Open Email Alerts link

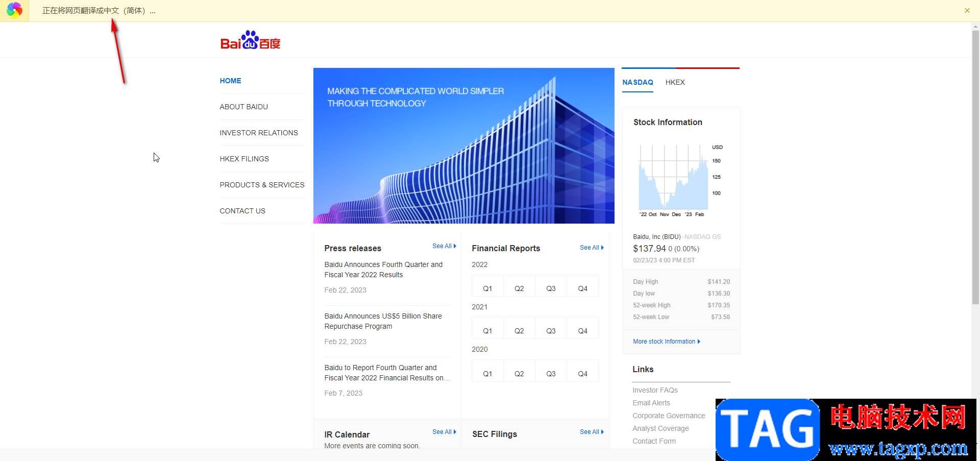pyautogui.click(x=651, y=403)
